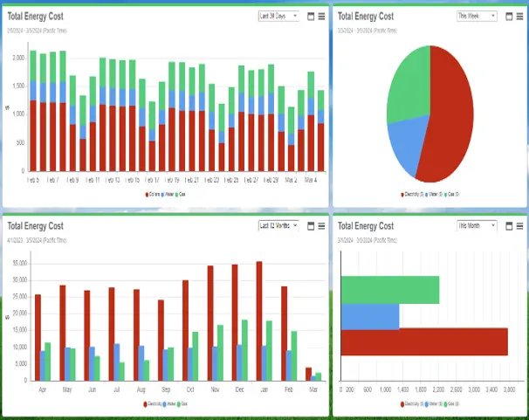Open the Last 30 Days range dropdown
Image resolution: width=529 pixels, height=420 pixels.
pyautogui.click(x=278, y=16)
